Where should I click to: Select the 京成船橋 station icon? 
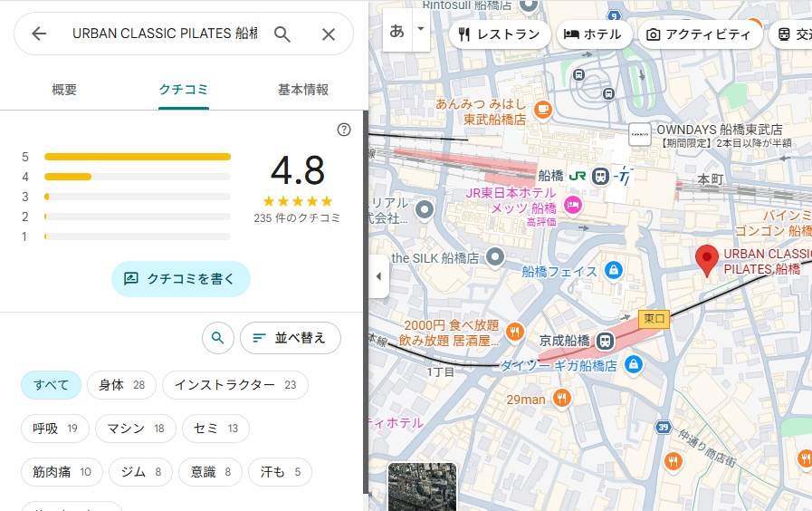(604, 342)
